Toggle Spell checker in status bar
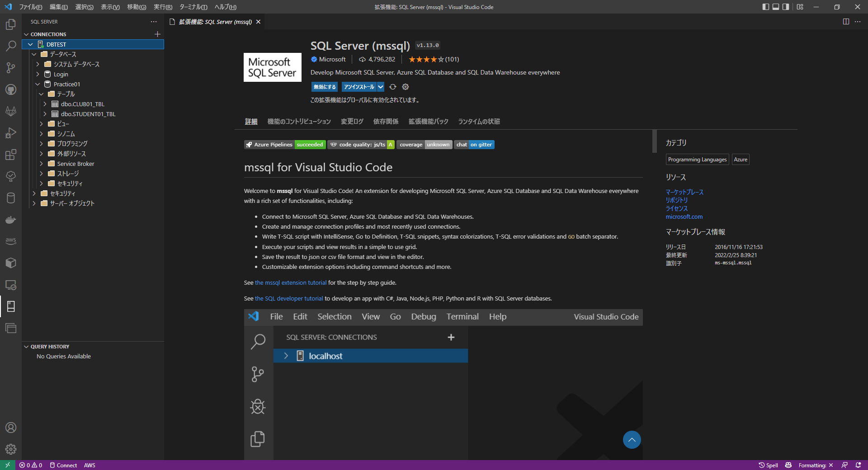This screenshot has height=470, width=868. [x=769, y=465]
